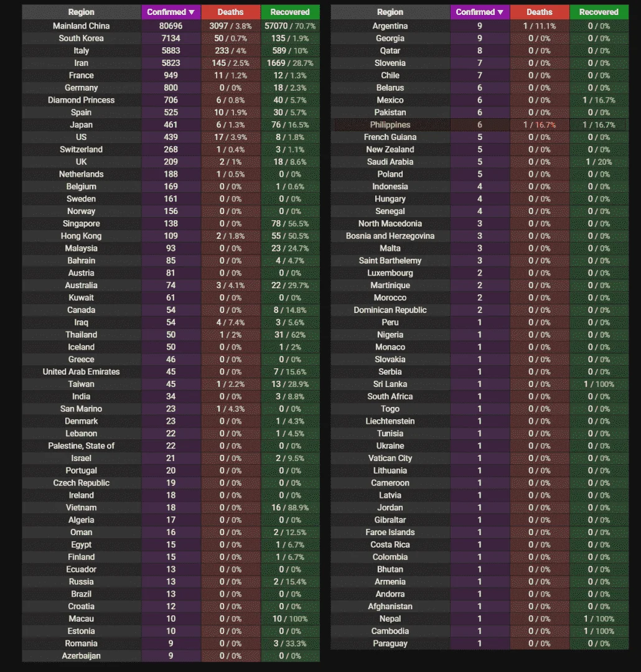
Task: Select Vatican City region name
Action: pyautogui.click(x=390, y=458)
